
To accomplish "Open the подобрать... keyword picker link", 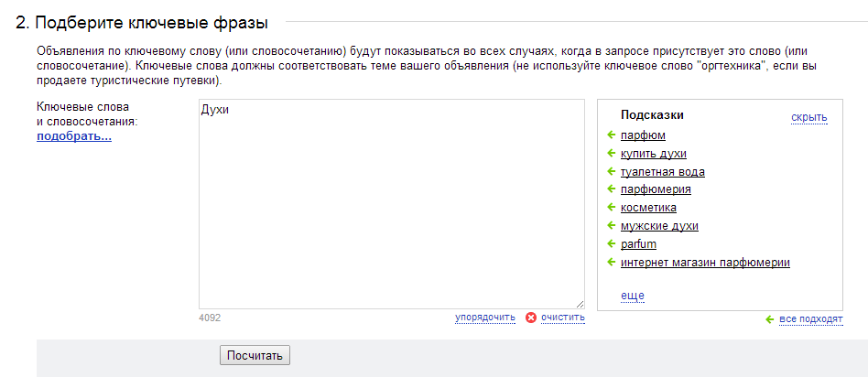I will [74, 136].
